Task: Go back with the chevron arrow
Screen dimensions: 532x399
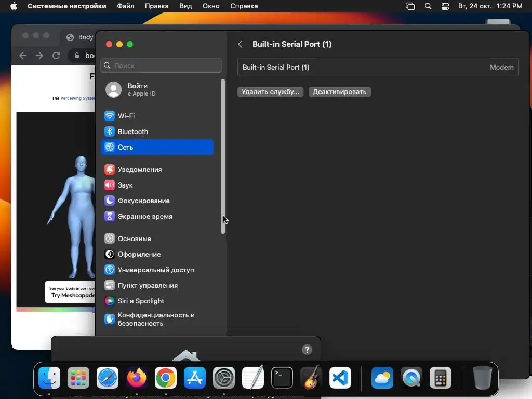Action: coord(240,44)
